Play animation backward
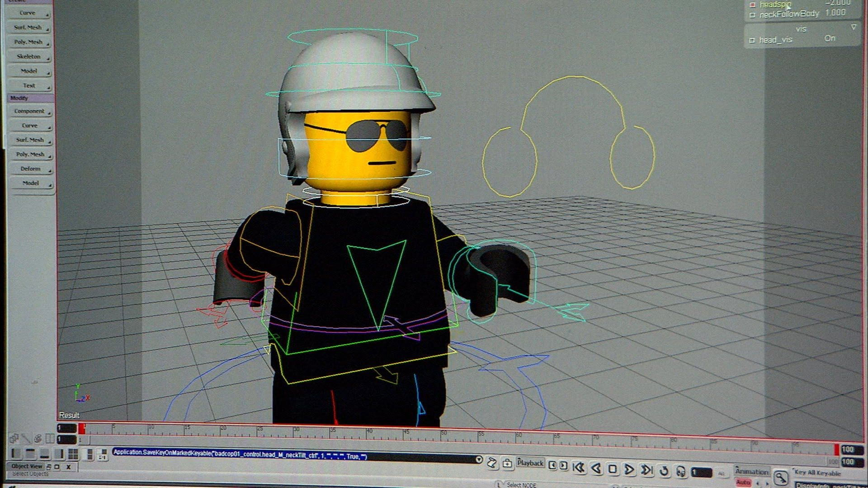This screenshot has height=488, width=868. [596, 469]
